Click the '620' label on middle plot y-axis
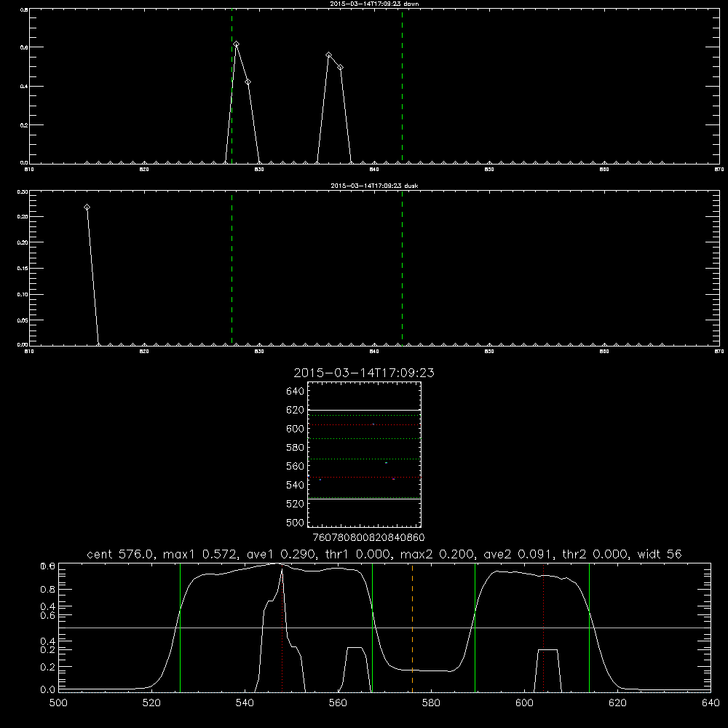 pos(295,410)
